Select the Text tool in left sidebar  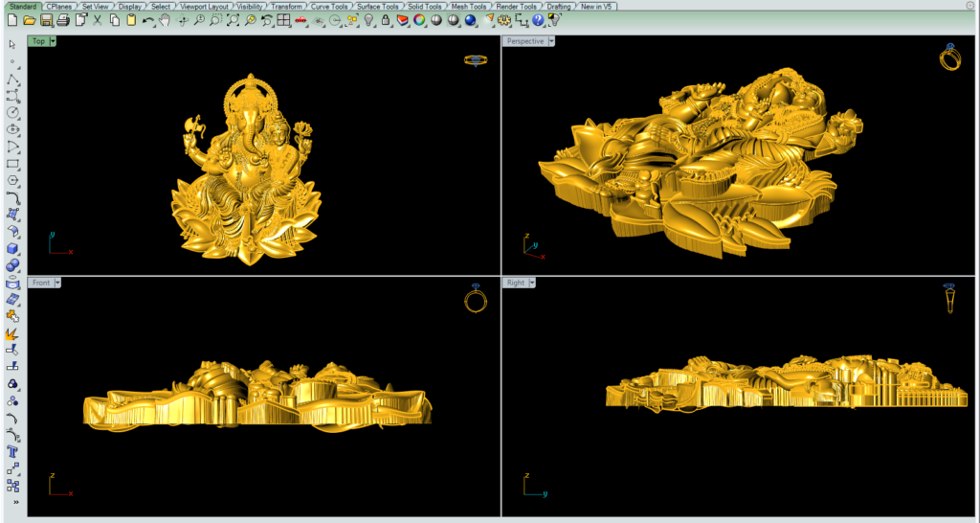point(12,452)
